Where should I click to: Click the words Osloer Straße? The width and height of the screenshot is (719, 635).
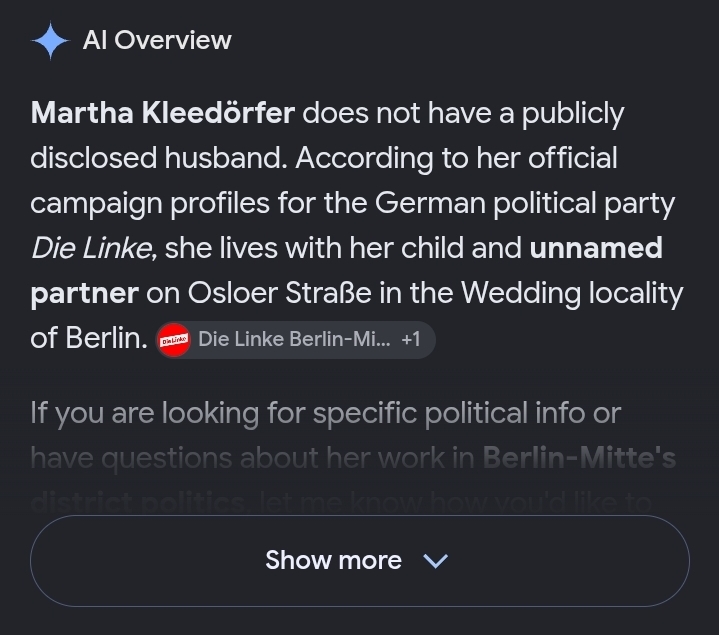[280, 293]
